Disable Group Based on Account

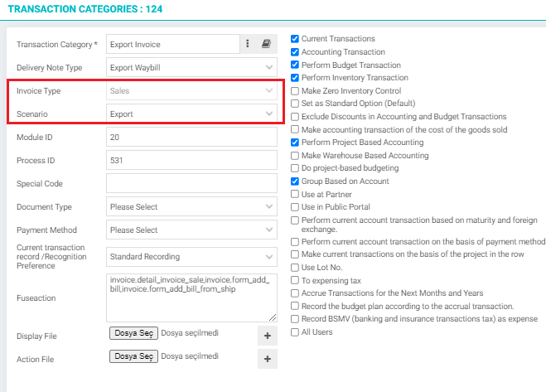click(x=295, y=181)
